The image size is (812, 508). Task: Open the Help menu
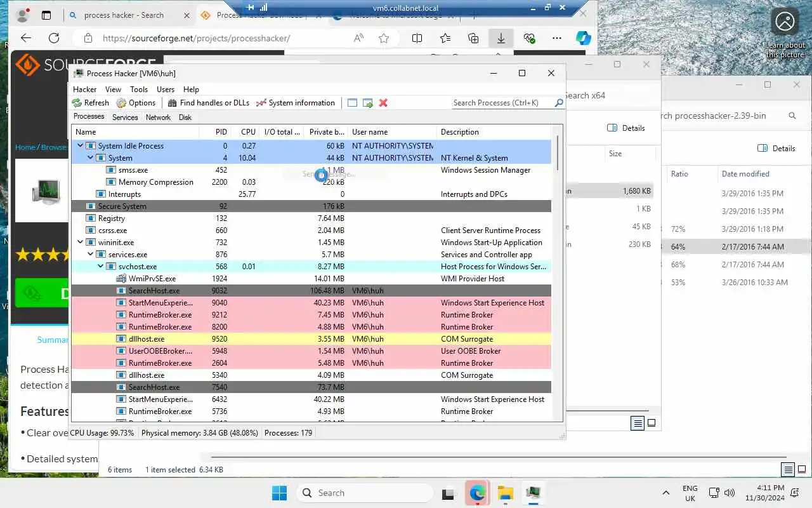tap(191, 90)
